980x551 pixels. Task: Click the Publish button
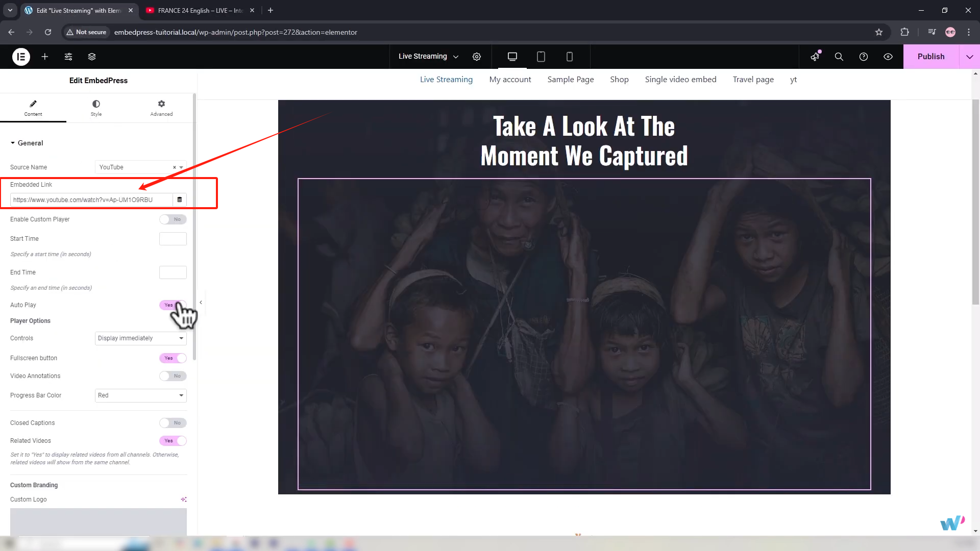point(930,57)
